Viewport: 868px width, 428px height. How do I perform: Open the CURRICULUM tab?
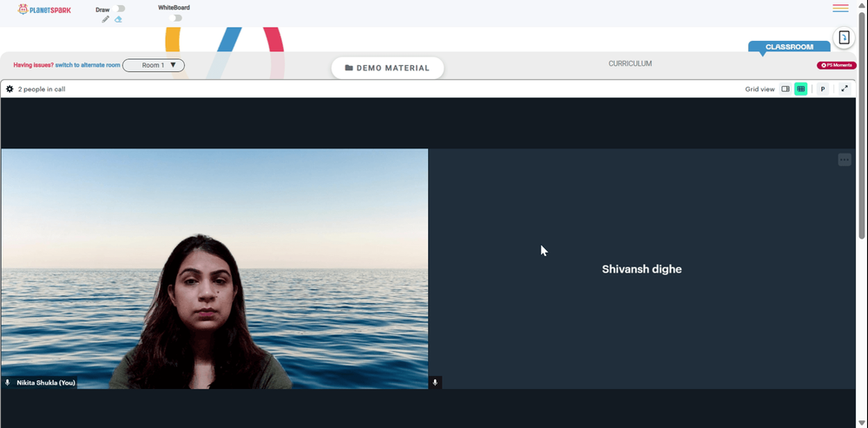[630, 63]
